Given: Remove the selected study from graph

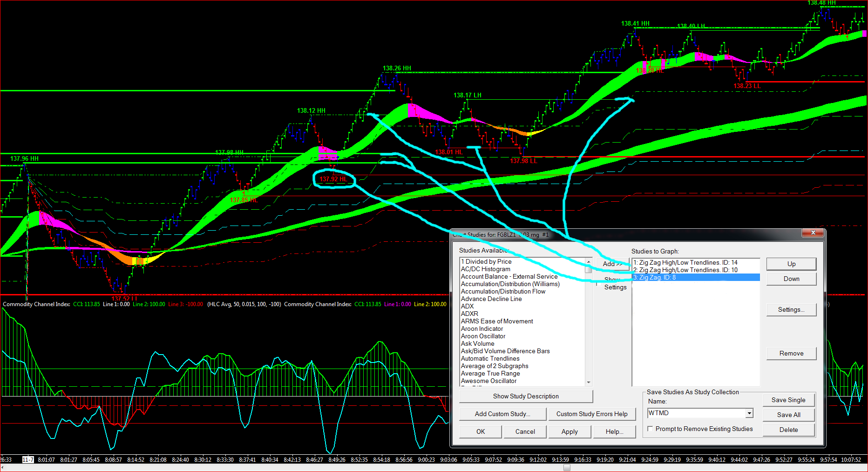Looking at the screenshot, I should [x=791, y=353].
